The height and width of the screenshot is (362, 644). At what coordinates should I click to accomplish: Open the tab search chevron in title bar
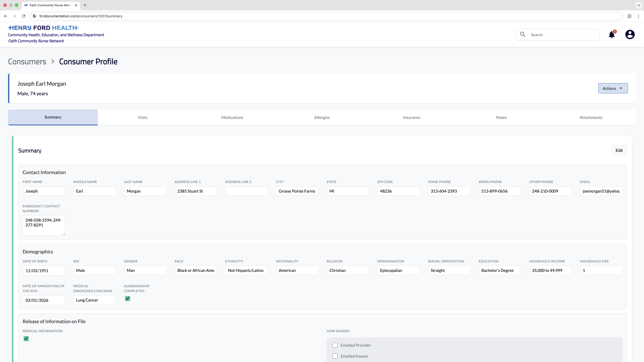(x=639, y=5)
